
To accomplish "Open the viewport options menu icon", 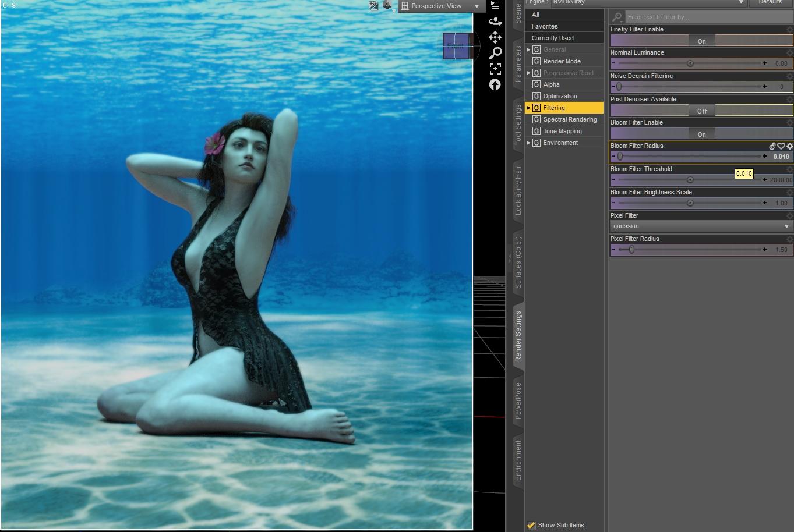I will click(x=495, y=5).
